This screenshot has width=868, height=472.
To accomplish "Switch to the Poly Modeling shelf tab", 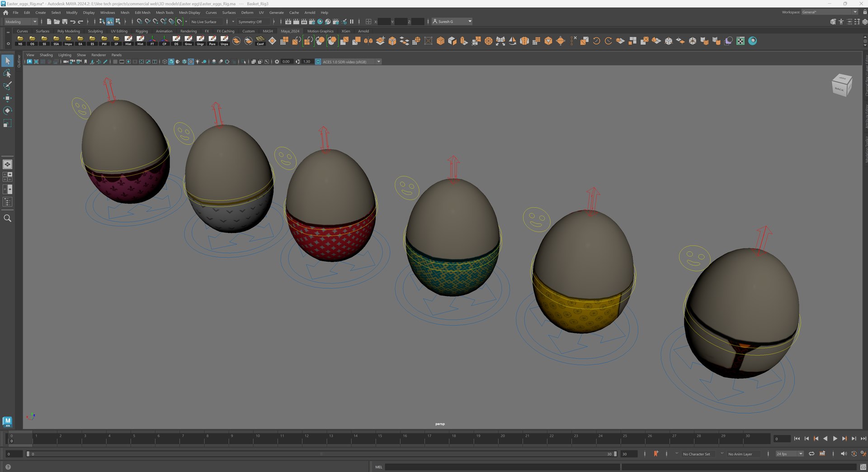I will (x=68, y=31).
